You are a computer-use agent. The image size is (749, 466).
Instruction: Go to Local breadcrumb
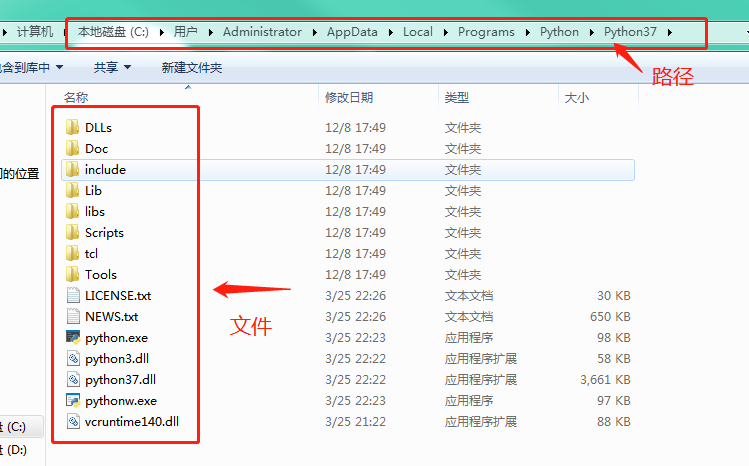coord(418,32)
